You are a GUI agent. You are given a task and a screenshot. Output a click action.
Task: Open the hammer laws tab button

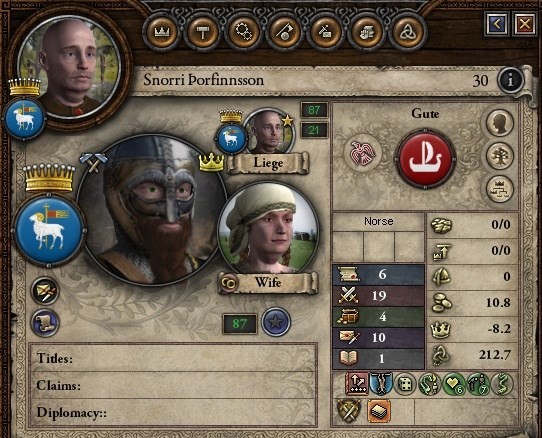[x=203, y=32]
